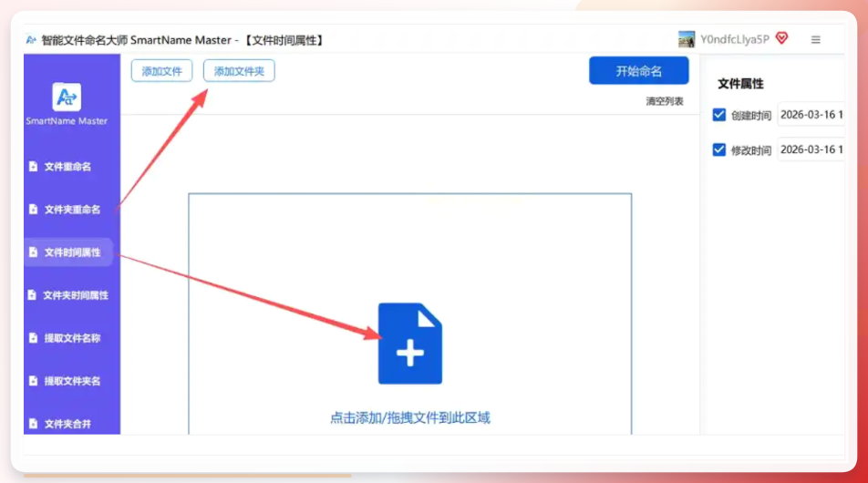Click the username Y0ndfcLlya5P

[735, 39]
